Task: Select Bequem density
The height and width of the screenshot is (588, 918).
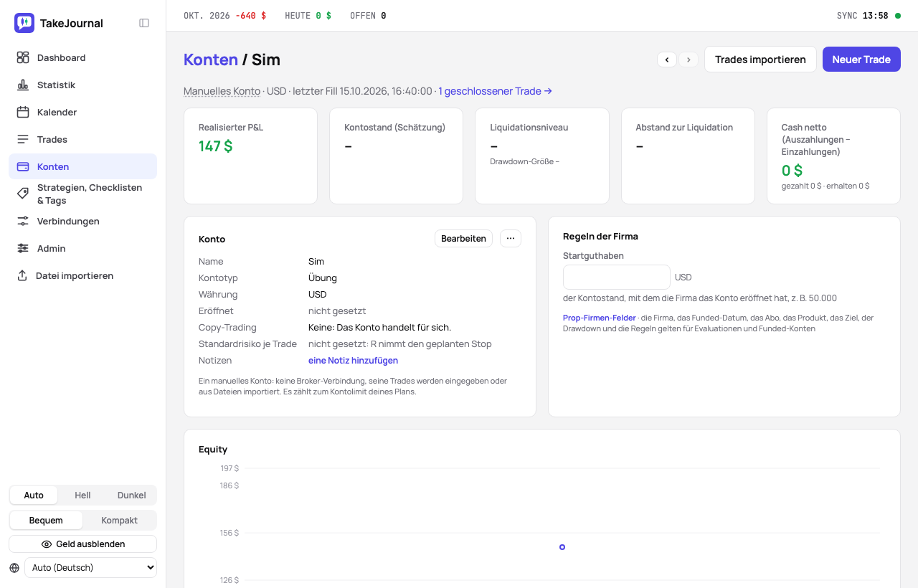Action: click(x=46, y=520)
